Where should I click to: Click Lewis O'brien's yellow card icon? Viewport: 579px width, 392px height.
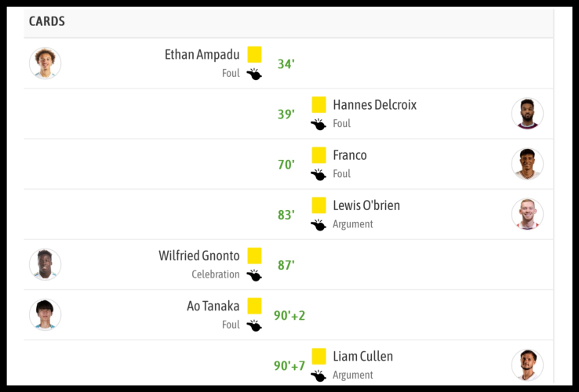pyautogui.click(x=319, y=205)
